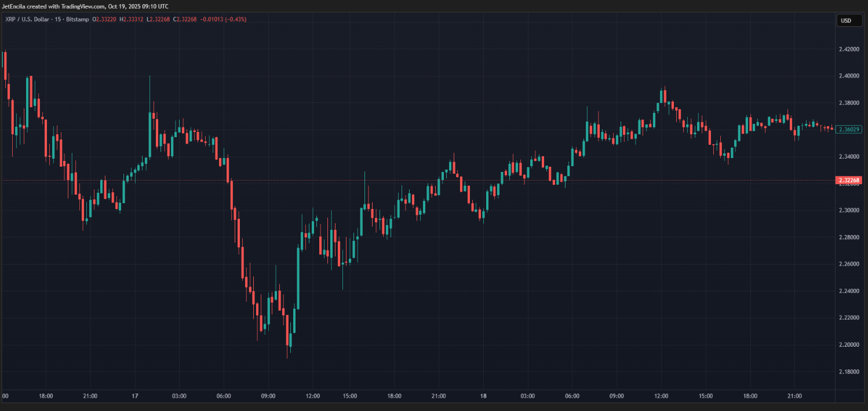Screen dimensions: 868x411
Task: Click the green-outlined 2.36029 price label
Action: tap(849, 129)
